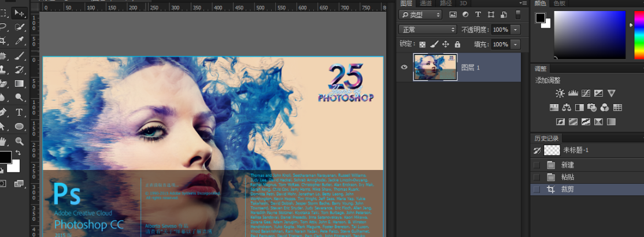Viewport: 644px width, 237px height.
Task: Filter layers by pixel layers icon
Action: pyautogui.click(x=453, y=14)
